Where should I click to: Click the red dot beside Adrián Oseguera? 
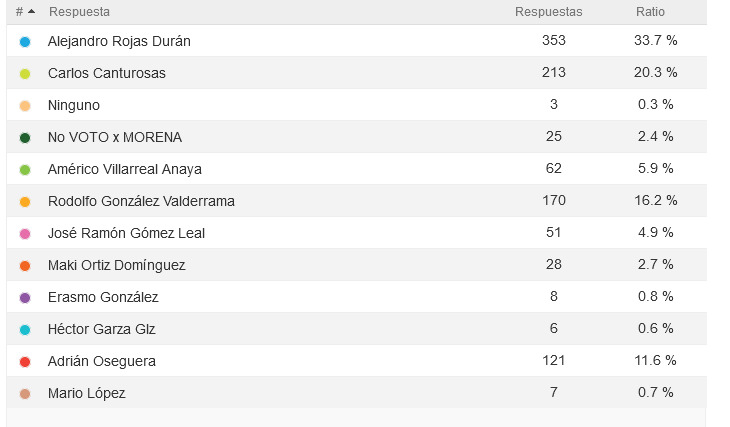pyautogui.click(x=25, y=361)
